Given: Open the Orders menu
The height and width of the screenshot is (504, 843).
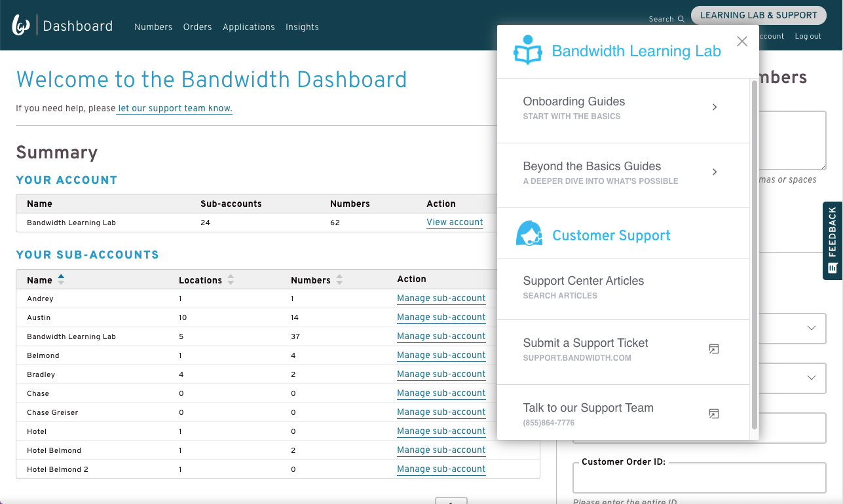Looking at the screenshot, I should pyautogui.click(x=198, y=27).
